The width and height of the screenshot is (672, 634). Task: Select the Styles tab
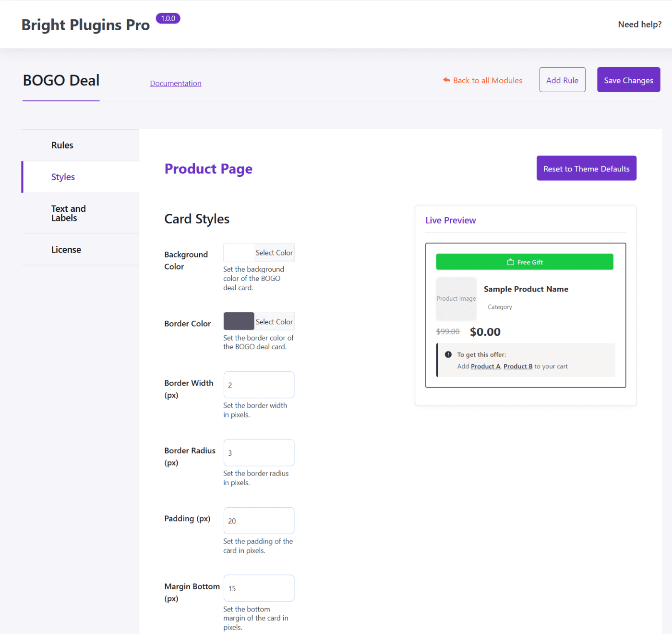(63, 177)
